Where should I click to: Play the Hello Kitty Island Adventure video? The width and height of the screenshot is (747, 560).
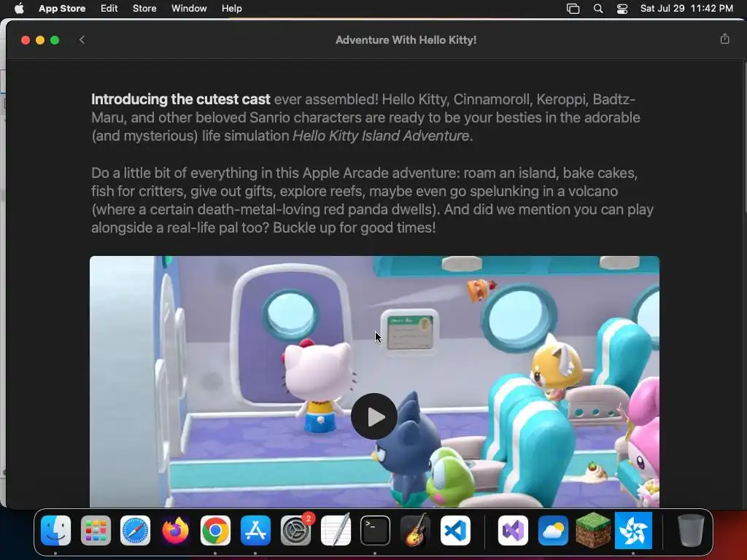[x=374, y=416]
